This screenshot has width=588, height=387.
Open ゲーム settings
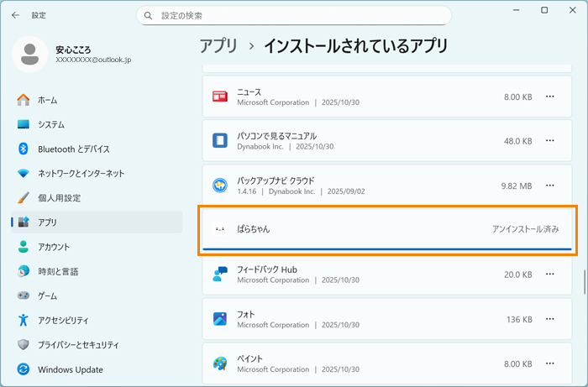click(x=97, y=296)
